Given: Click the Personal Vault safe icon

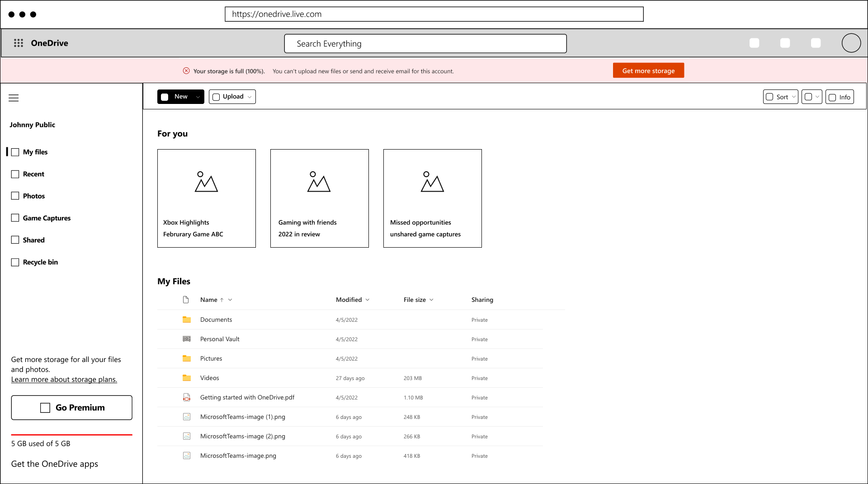Looking at the screenshot, I should [x=187, y=339].
